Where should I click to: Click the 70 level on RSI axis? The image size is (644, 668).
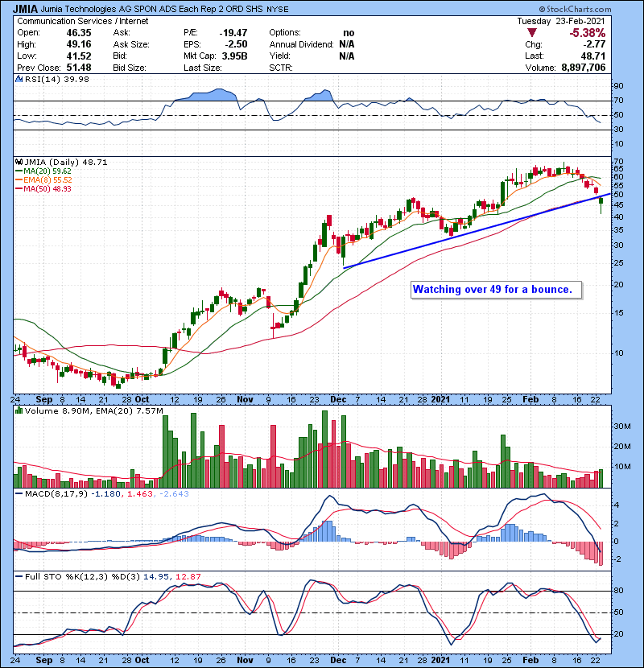[618, 101]
